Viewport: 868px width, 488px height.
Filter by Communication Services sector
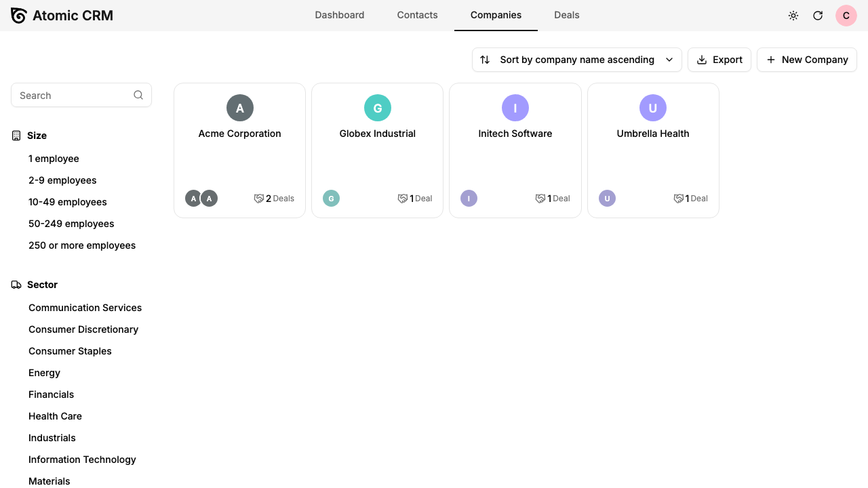tap(85, 308)
